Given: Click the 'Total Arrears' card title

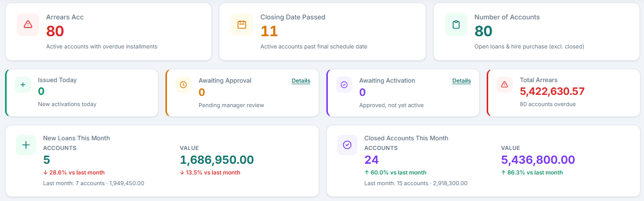Looking at the screenshot, I should 539,80.
